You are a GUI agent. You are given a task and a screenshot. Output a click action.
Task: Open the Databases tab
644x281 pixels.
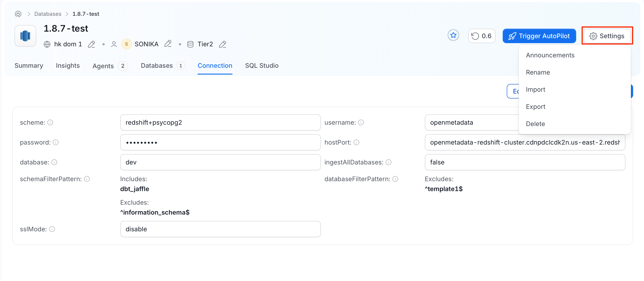[x=163, y=66]
